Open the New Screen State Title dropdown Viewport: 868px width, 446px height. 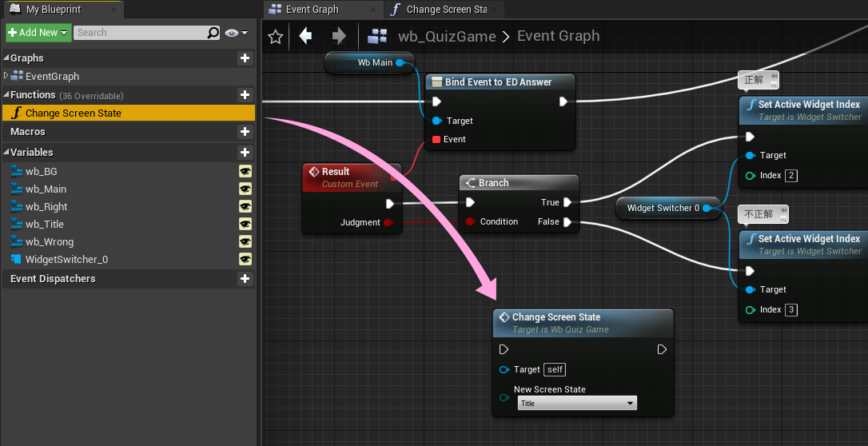tap(577, 404)
